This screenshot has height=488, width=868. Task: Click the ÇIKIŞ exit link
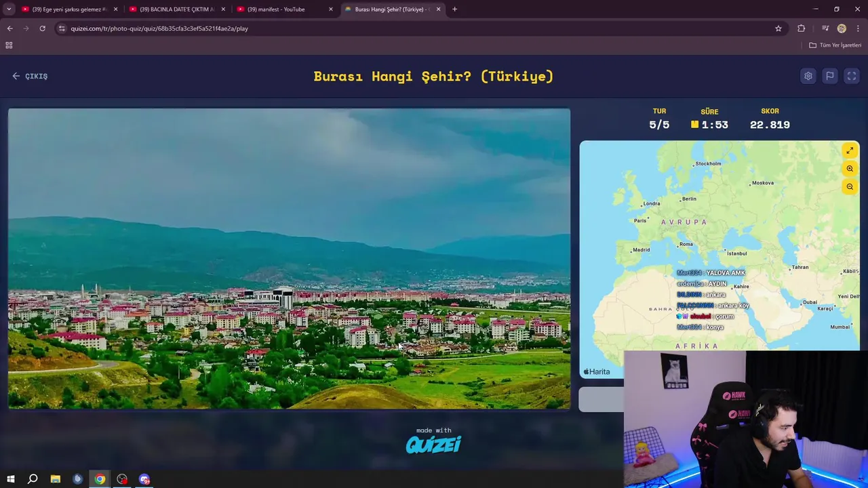[x=30, y=76]
